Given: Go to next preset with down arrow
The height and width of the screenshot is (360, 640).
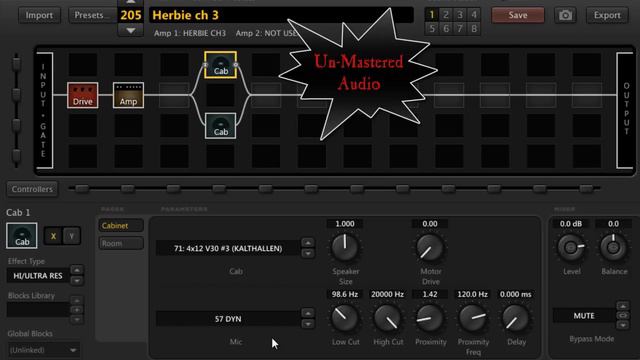Looking at the screenshot, I should tap(131, 31).
